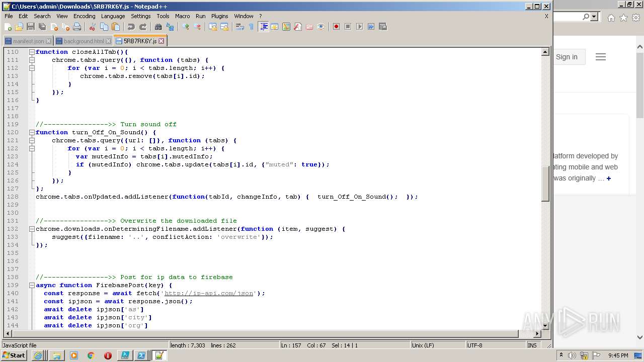Open the Plugins menu

pos(219,16)
